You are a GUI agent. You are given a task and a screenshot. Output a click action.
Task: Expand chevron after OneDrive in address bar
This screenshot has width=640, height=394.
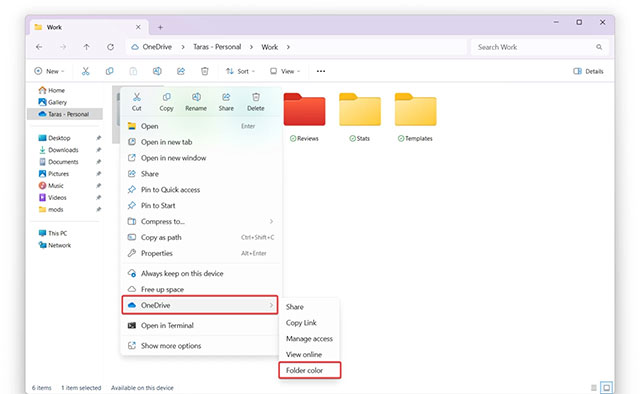(x=183, y=47)
